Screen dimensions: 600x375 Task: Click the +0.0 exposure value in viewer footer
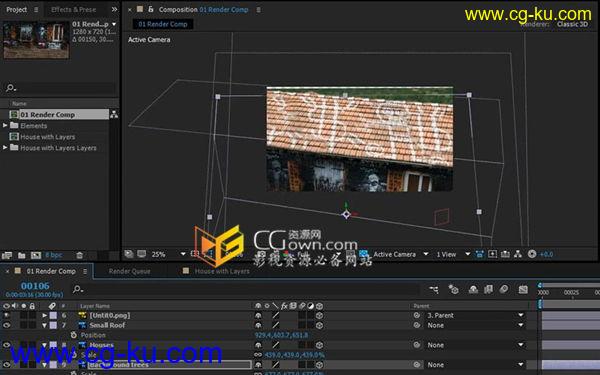tap(546, 254)
